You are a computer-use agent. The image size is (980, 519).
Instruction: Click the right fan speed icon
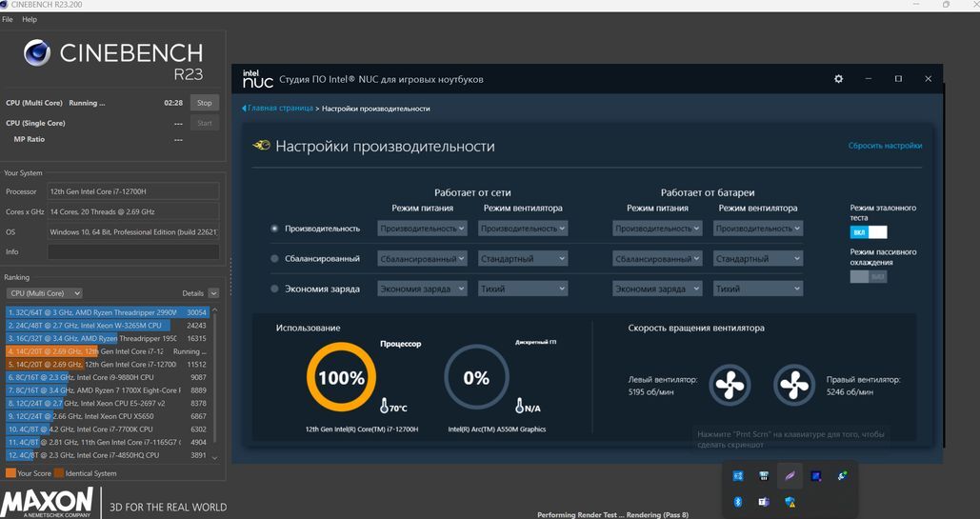pos(793,385)
